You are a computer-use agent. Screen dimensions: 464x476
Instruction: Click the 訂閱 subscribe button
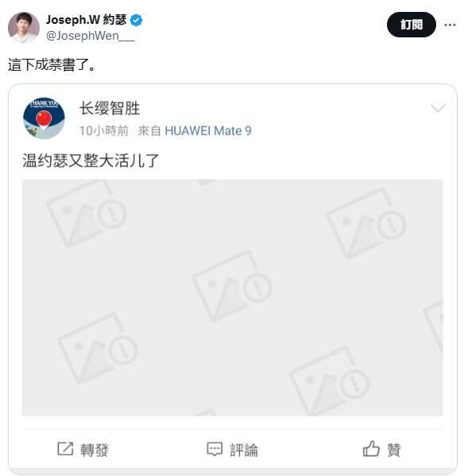pos(412,25)
